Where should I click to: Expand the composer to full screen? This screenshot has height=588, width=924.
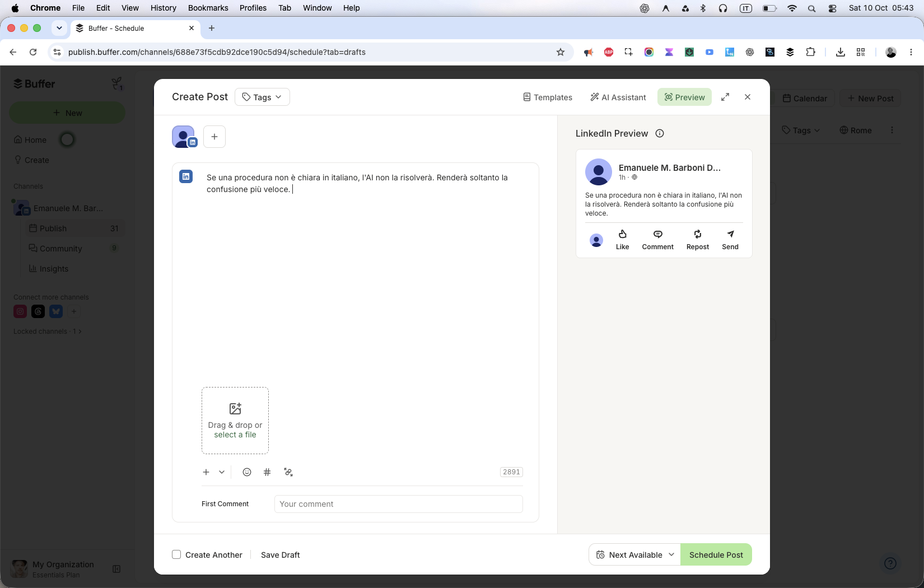pos(725,97)
